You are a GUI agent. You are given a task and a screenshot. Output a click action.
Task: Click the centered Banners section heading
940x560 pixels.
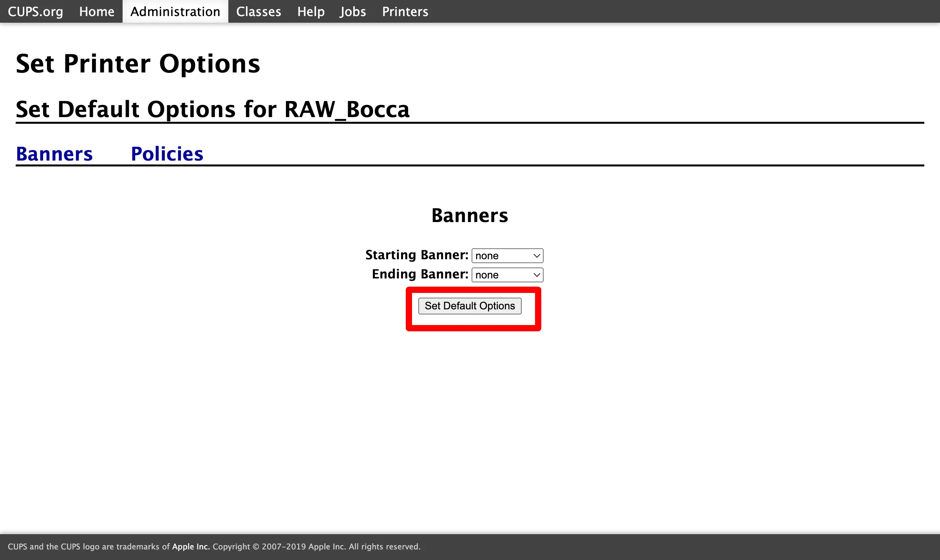[x=470, y=215]
